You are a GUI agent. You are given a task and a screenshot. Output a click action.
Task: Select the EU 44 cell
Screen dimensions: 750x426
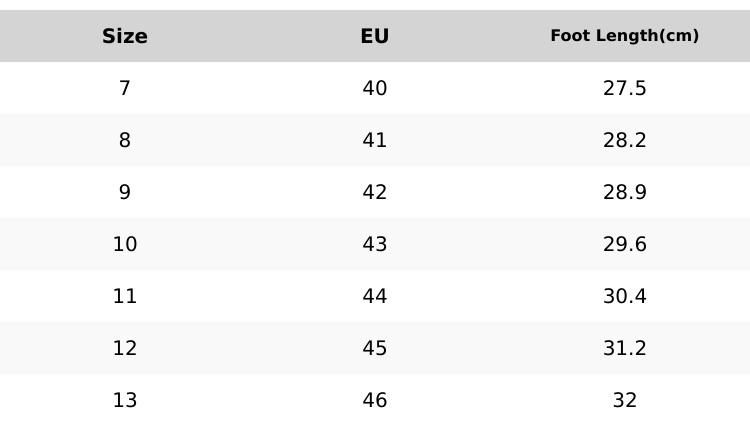click(374, 296)
